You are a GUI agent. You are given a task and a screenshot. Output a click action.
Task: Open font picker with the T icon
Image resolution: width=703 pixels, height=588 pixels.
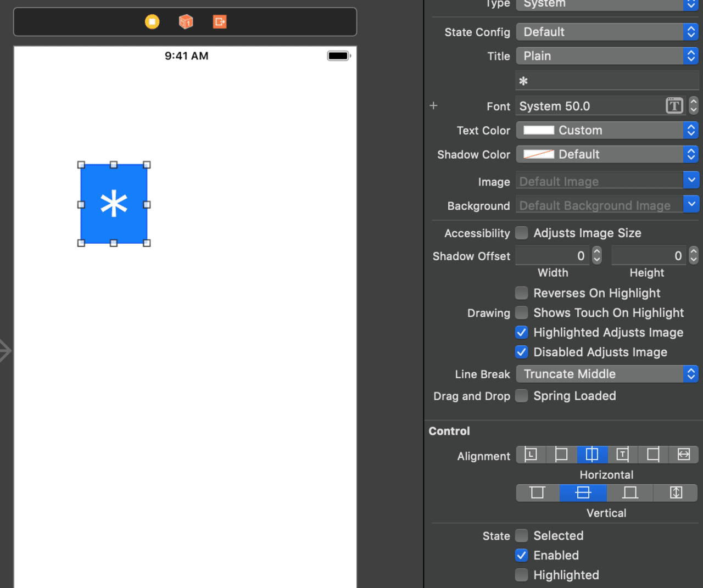674,105
